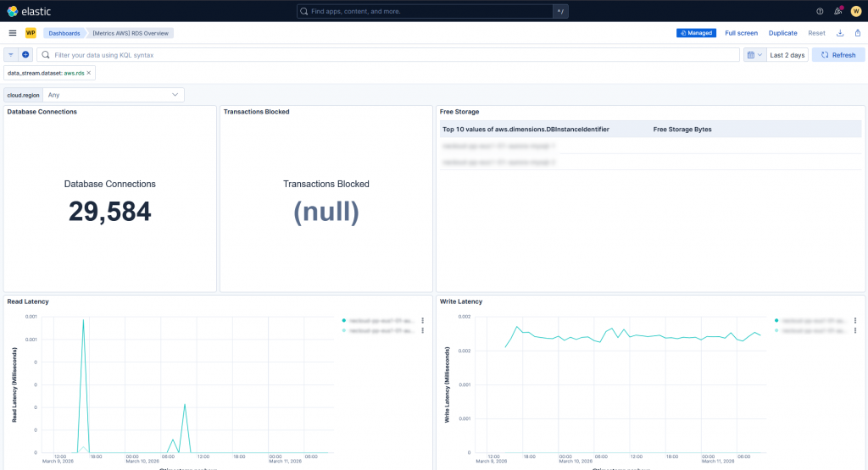Add a new filter with plus icon
The image size is (868, 470).
click(25, 55)
